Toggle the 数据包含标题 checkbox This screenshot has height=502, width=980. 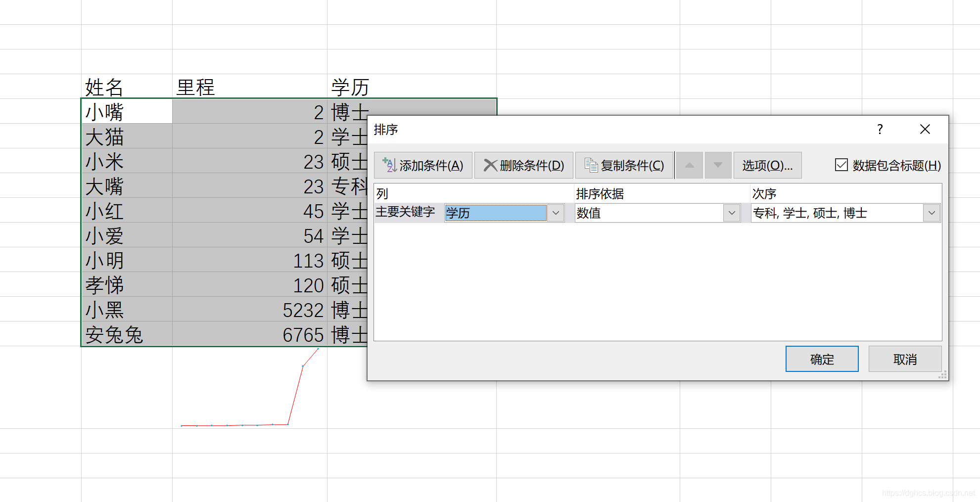(x=841, y=165)
